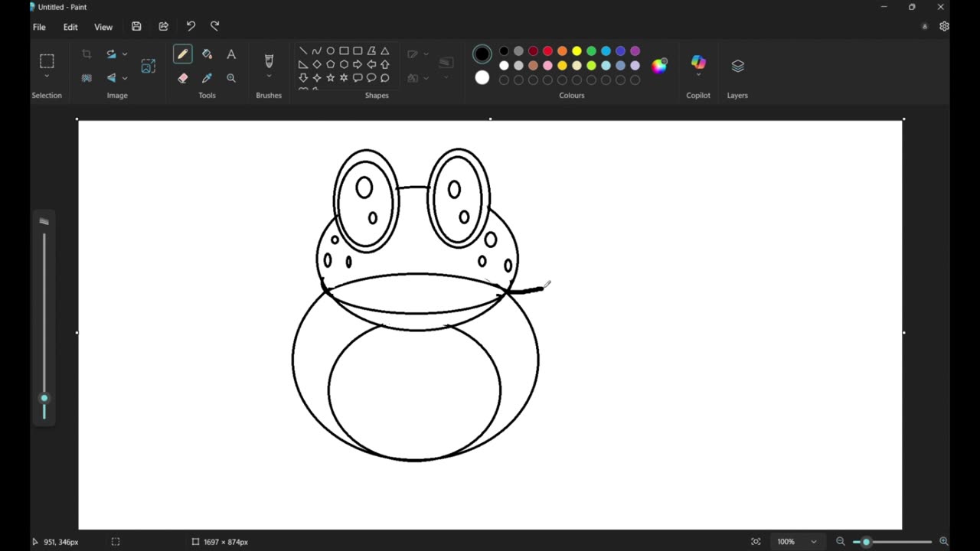This screenshot has height=551, width=980.
Task: Click the brush size slider handle
Action: [44, 398]
